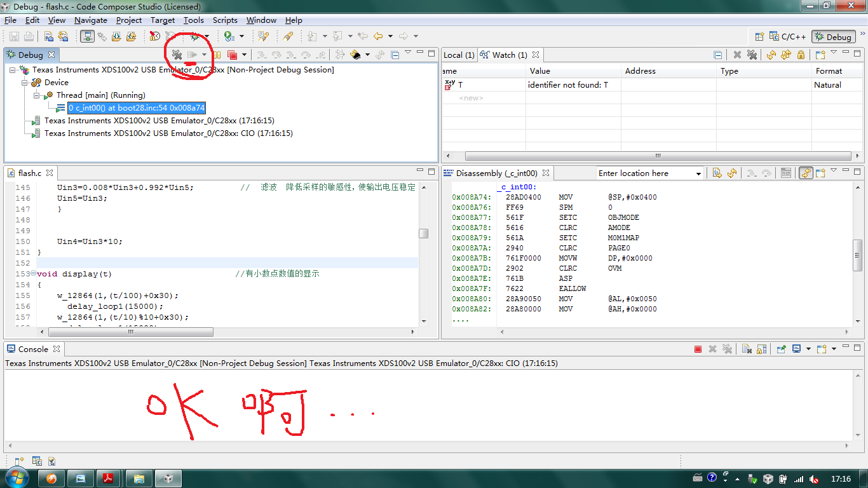Open the Watch view menu triangle
This screenshot has width=868, height=488.
coord(834,53)
